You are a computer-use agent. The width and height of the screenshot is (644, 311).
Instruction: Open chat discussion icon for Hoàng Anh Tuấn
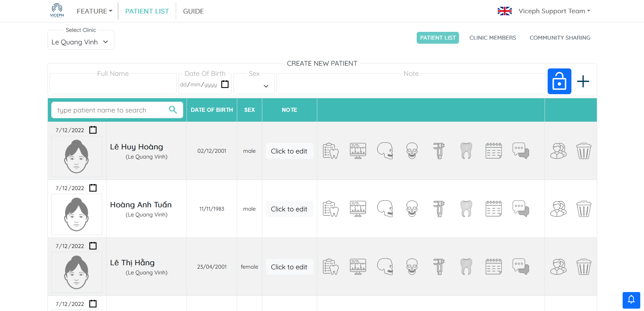(x=521, y=209)
